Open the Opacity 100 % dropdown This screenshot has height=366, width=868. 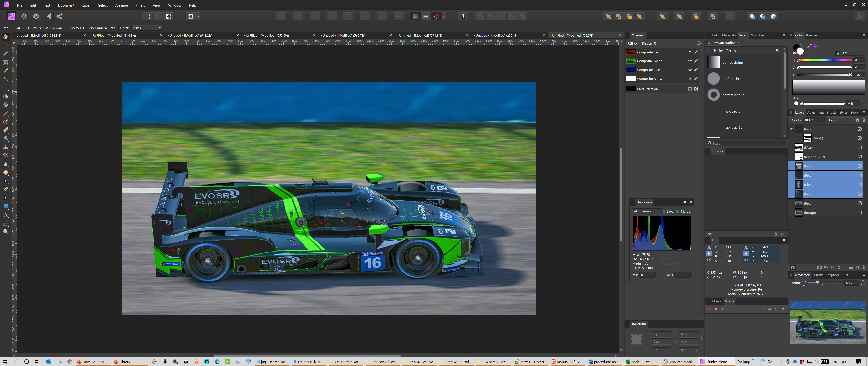tap(822, 120)
